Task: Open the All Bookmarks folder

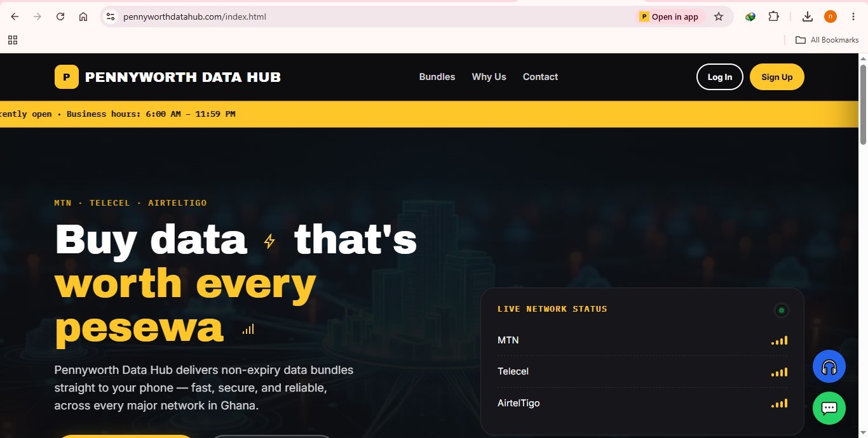Action: click(x=827, y=40)
